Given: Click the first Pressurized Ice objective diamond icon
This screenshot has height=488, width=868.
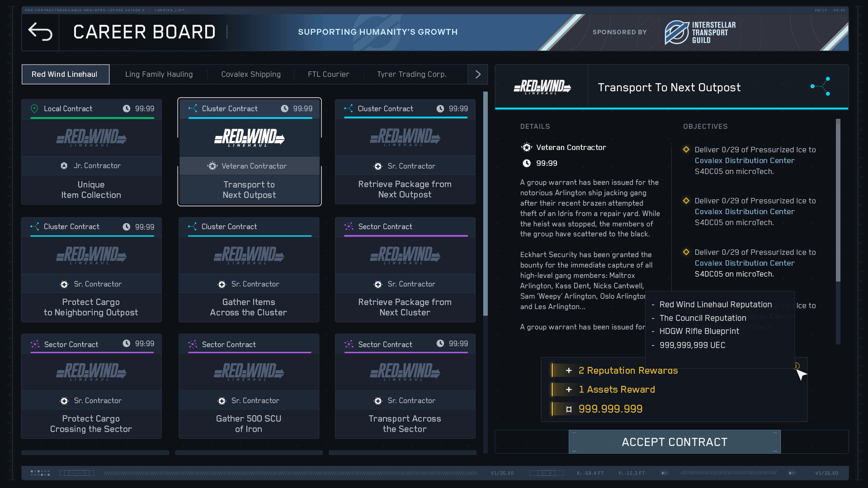Looking at the screenshot, I should click(686, 150).
